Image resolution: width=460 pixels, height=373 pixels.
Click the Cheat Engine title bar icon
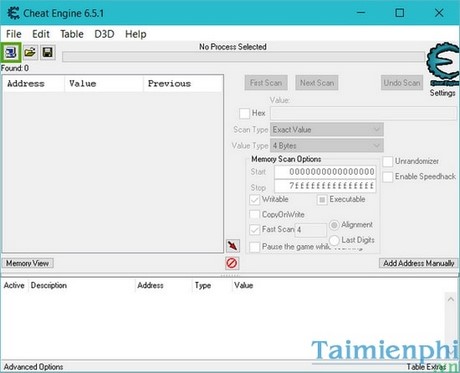coord(13,13)
